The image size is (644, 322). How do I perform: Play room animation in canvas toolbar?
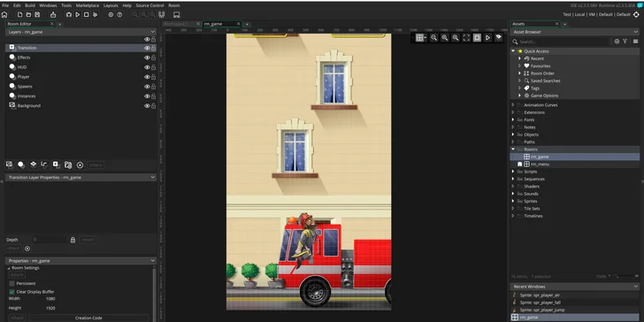click(x=487, y=38)
